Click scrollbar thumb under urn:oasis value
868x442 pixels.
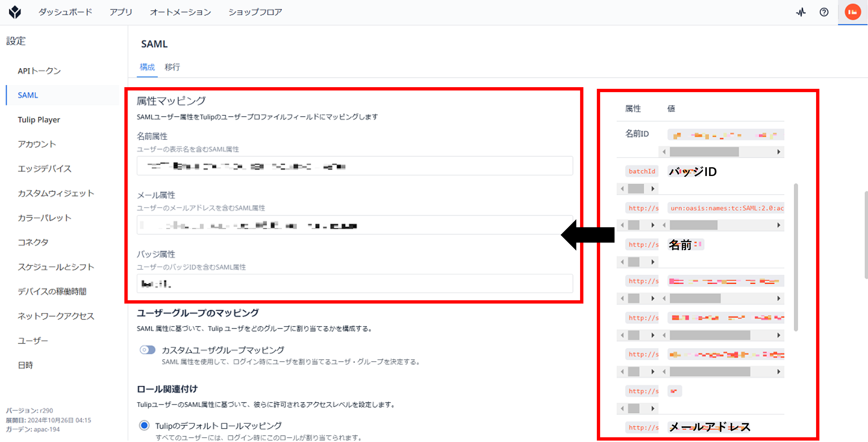(693, 225)
